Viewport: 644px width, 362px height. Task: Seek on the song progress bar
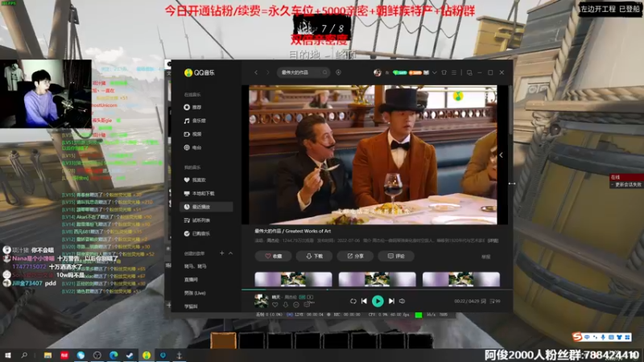377,290
